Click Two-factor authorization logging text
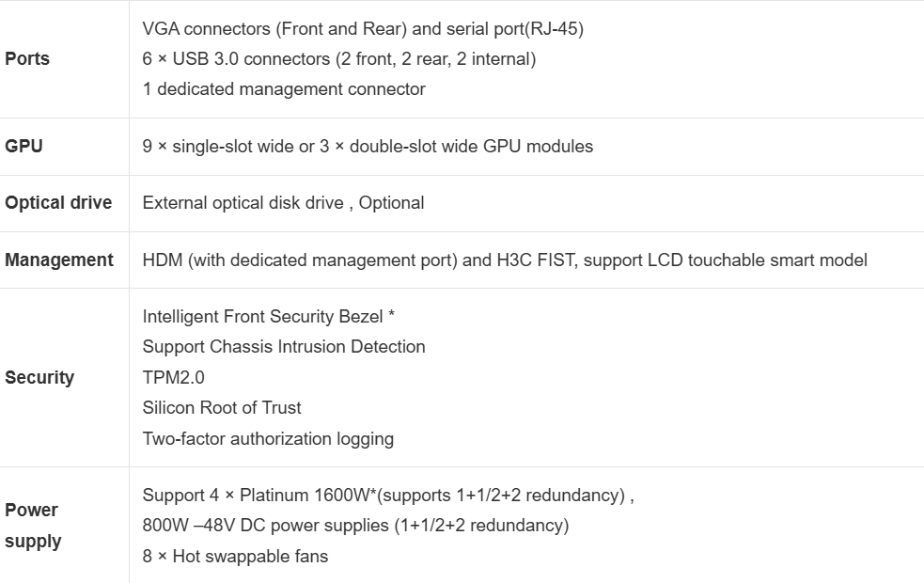This screenshot has height=583, width=924. point(268,438)
